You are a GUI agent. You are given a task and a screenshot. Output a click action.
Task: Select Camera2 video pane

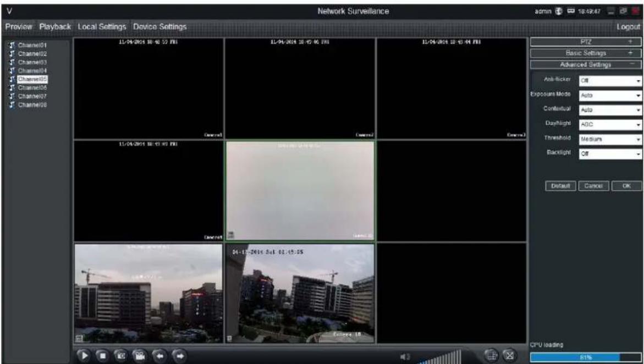click(x=300, y=89)
